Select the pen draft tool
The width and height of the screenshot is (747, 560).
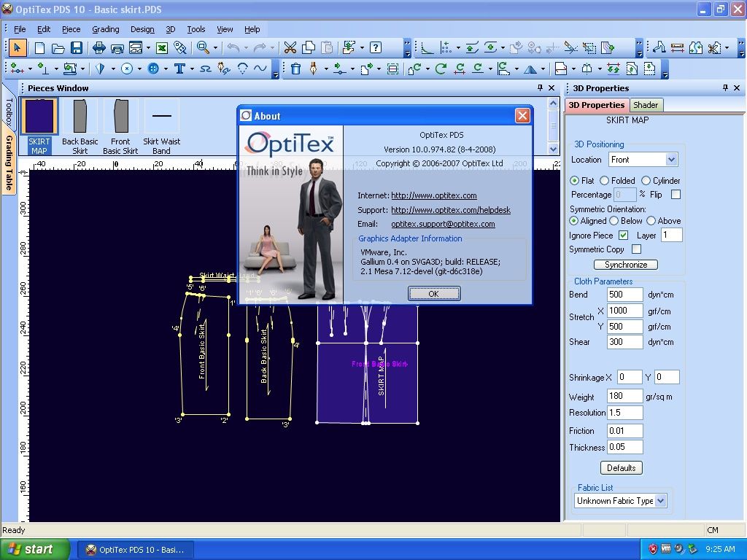(314, 69)
